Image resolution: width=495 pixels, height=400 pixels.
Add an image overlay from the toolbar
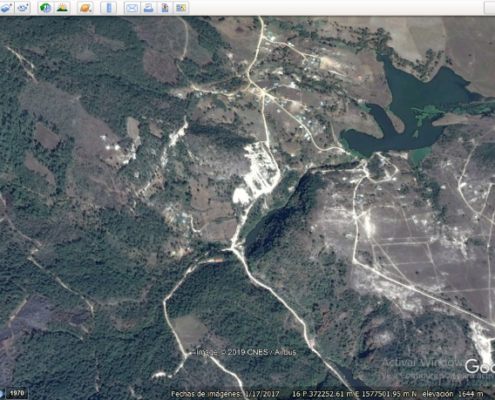pos(7,7)
